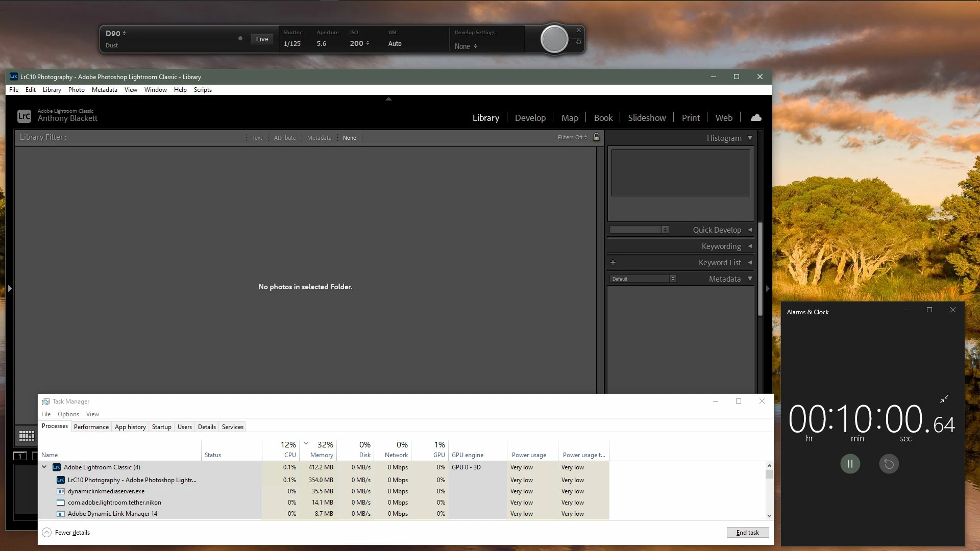Open the Develop Settings None dropdown

(465, 46)
